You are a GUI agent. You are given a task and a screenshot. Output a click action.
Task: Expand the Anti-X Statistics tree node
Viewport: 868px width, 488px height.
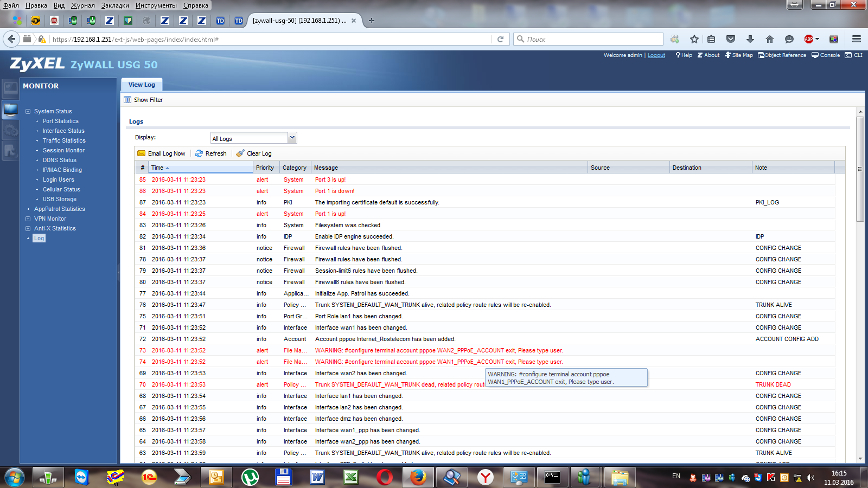[x=28, y=228]
